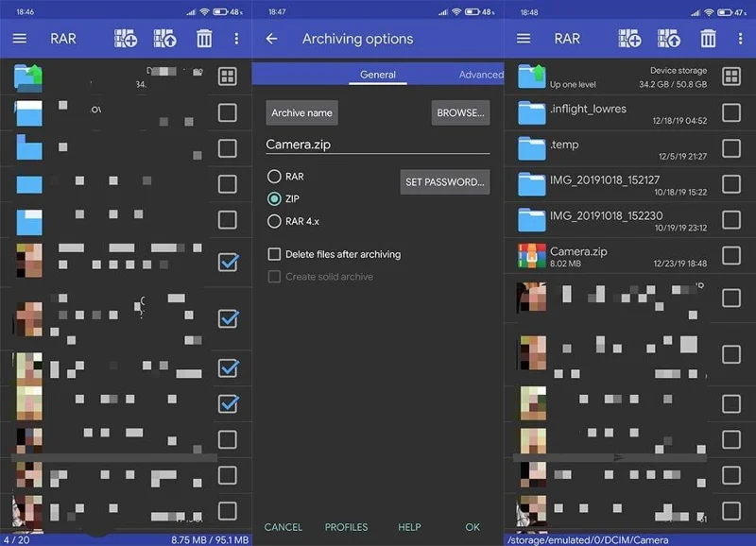Viewport: 756px width, 546px height.
Task: Tick the checkbox for .inflight_lowres
Action: (x=731, y=112)
